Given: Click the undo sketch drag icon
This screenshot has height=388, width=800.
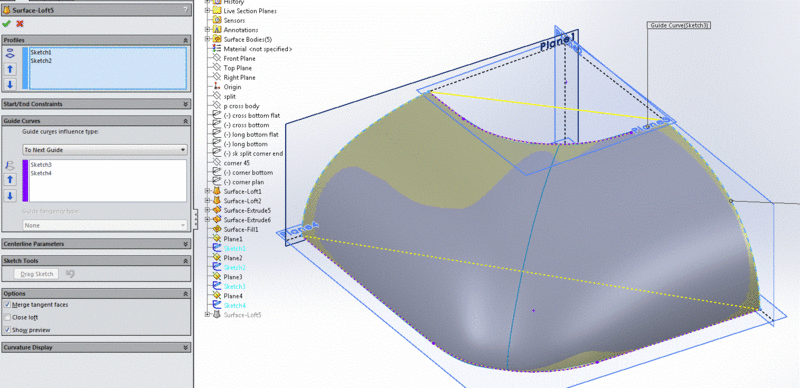Looking at the screenshot, I should pos(70,274).
